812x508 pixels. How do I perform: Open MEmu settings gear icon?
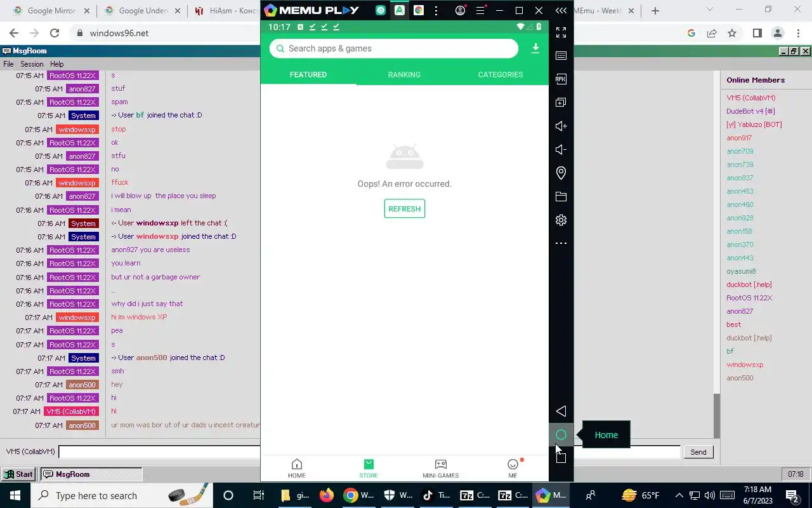561,220
